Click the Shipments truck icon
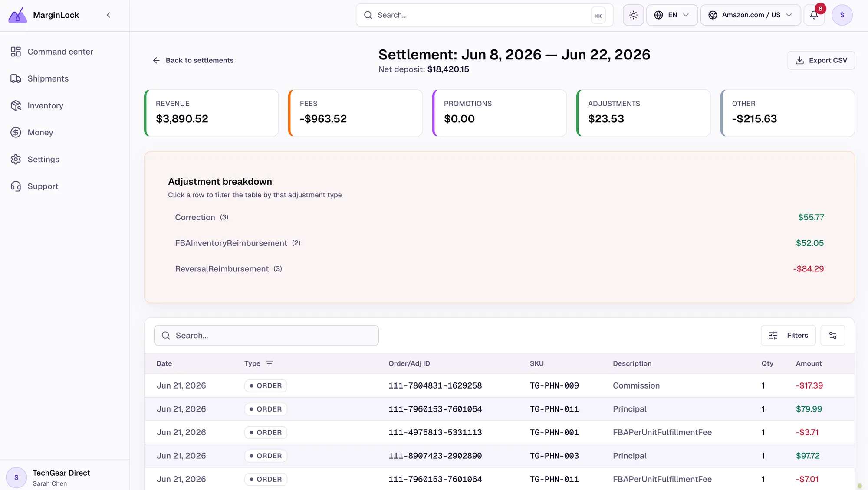 click(16, 78)
